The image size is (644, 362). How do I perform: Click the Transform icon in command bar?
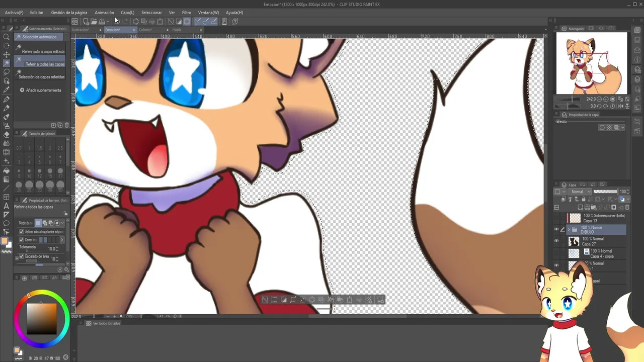[x=160, y=21]
